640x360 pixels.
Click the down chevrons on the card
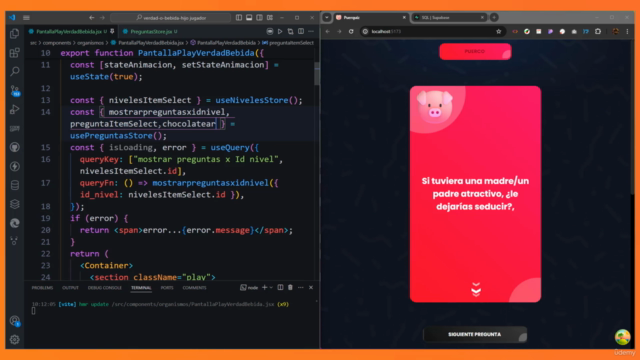click(x=476, y=289)
